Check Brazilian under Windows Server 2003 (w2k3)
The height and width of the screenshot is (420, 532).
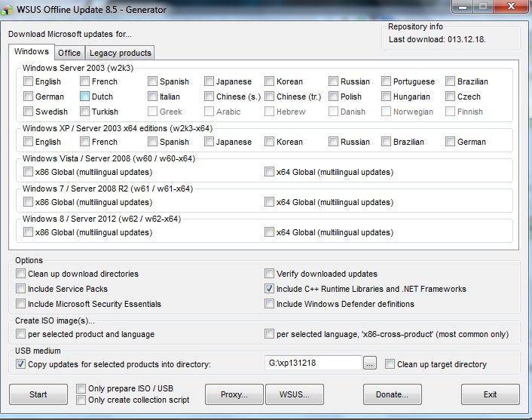(x=450, y=81)
